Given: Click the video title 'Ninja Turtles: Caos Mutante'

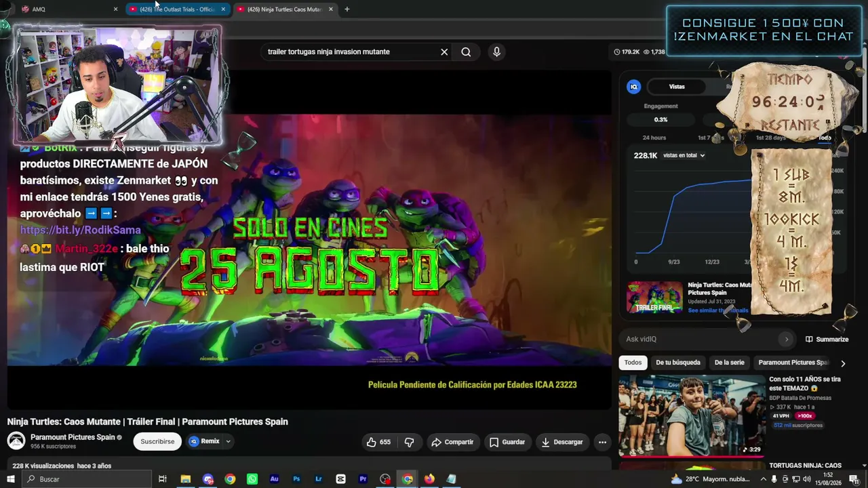Looking at the screenshot, I should [148, 422].
